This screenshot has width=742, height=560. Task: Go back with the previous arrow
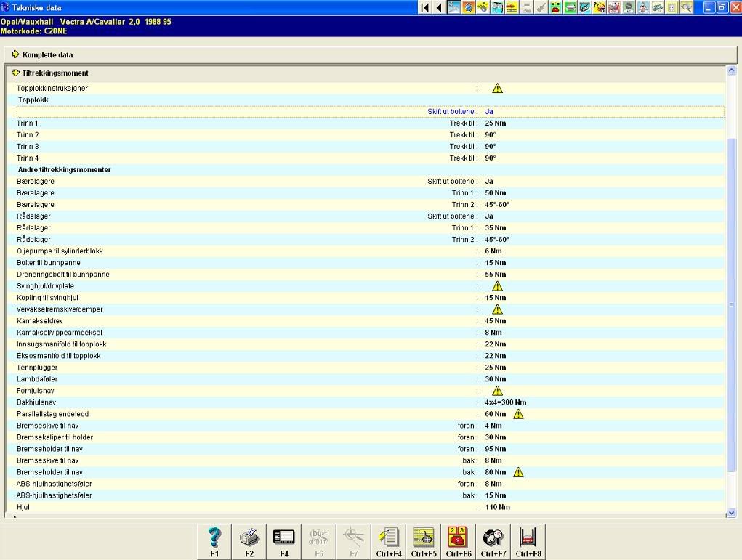439,7
